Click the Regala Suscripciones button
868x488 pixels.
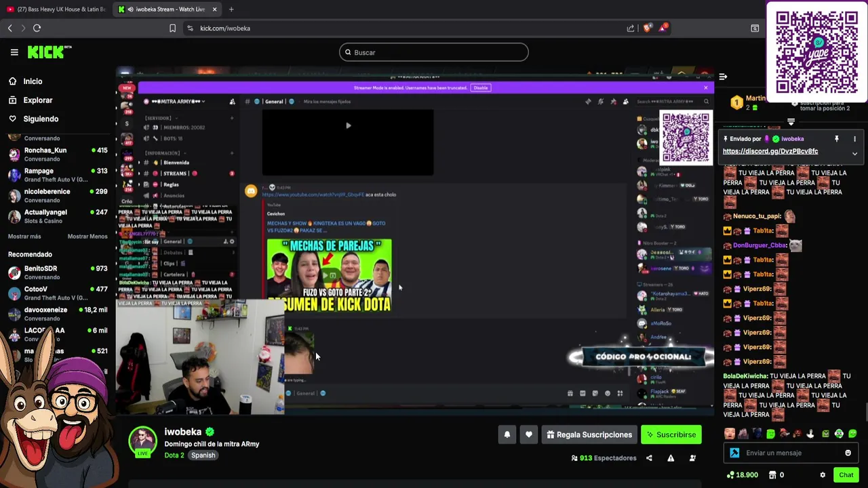pos(589,434)
